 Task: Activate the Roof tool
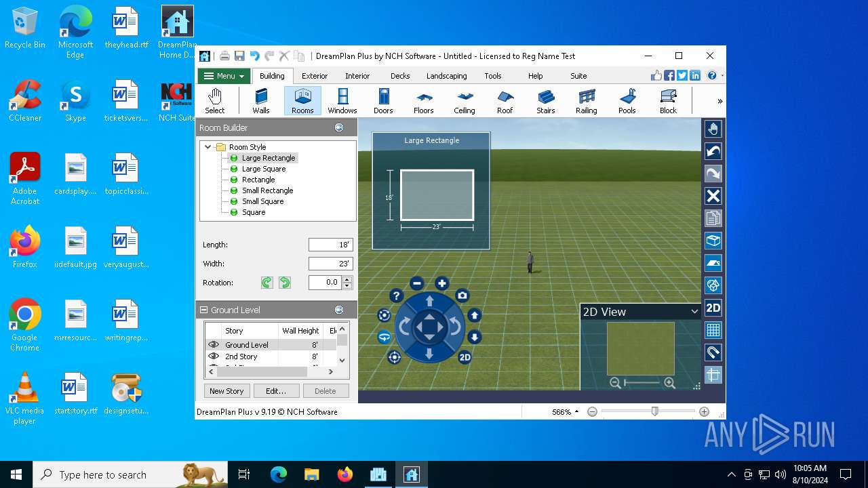click(505, 101)
